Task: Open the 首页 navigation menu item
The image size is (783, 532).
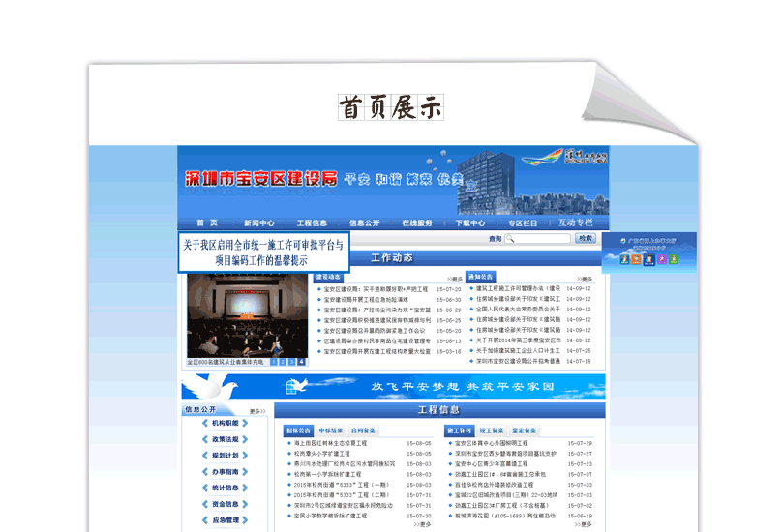Action: click(x=207, y=222)
